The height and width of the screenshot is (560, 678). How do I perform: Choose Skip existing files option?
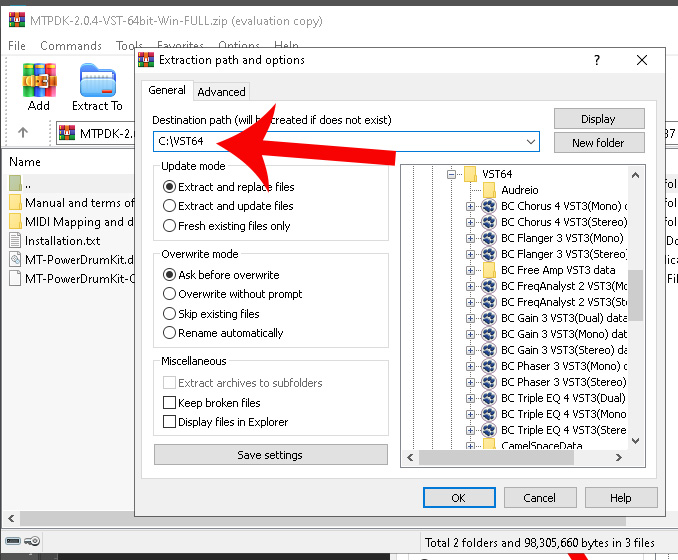click(x=170, y=314)
